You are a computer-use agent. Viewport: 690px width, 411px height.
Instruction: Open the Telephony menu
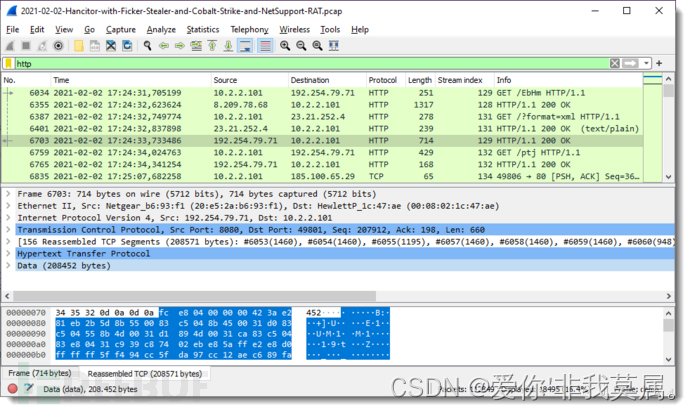pyautogui.click(x=250, y=29)
